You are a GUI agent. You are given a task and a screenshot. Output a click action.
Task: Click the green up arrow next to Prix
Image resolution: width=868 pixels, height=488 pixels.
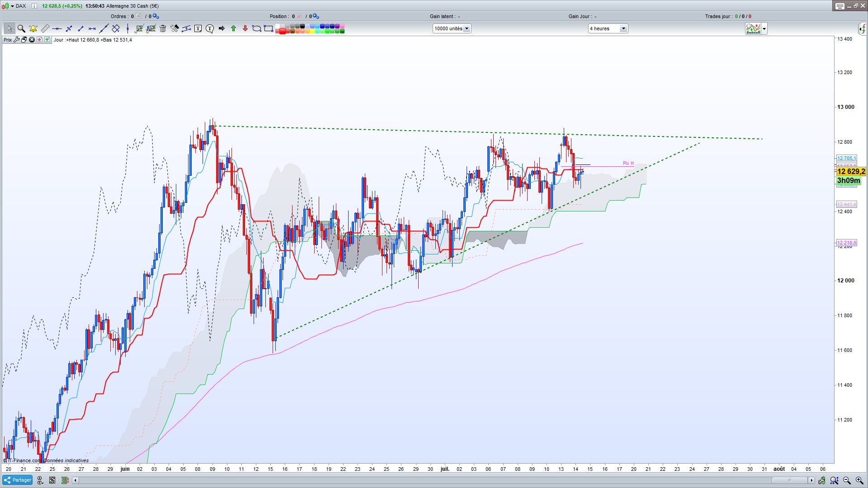pyautogui.click(x=47, y=40)
